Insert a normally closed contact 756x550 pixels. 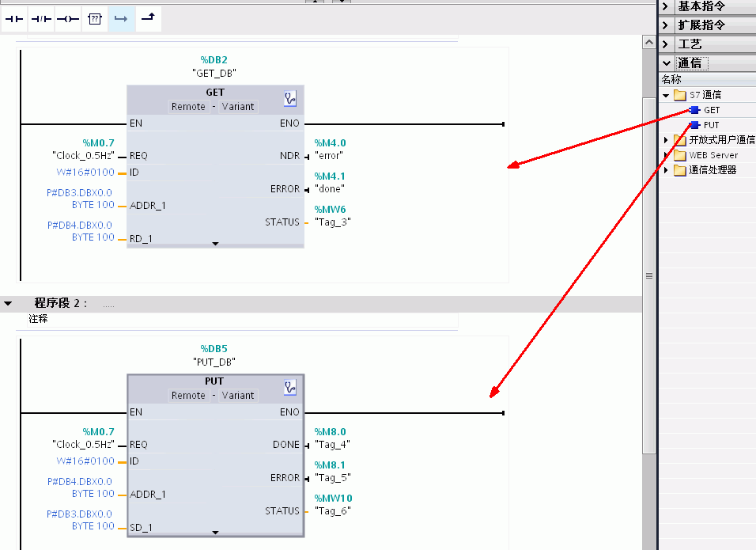coord(41,18)
